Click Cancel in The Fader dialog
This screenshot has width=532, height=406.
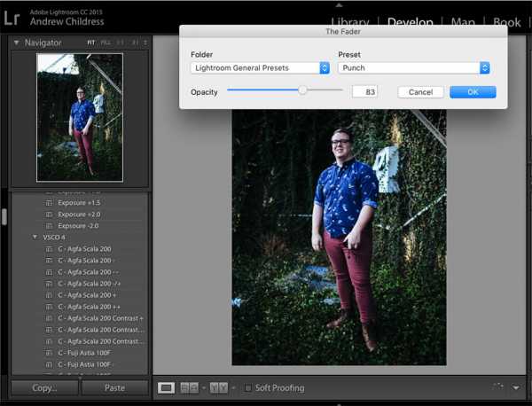[x=420, y=92]
